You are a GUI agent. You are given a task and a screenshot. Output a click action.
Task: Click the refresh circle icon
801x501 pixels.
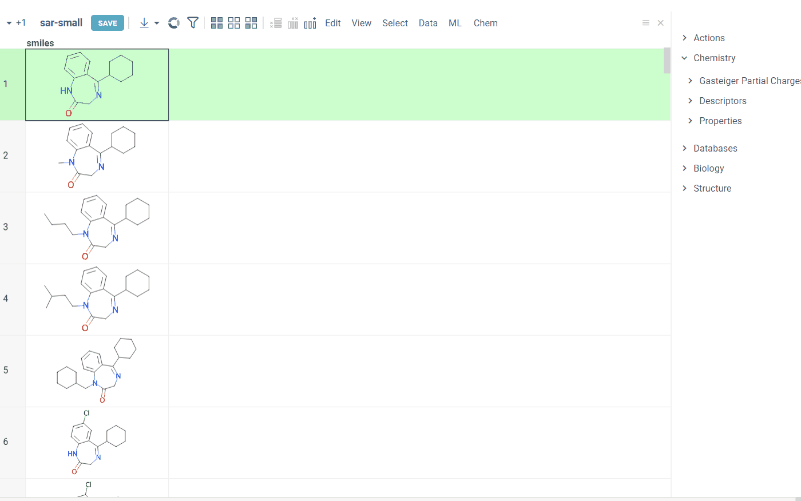point(174,23)
